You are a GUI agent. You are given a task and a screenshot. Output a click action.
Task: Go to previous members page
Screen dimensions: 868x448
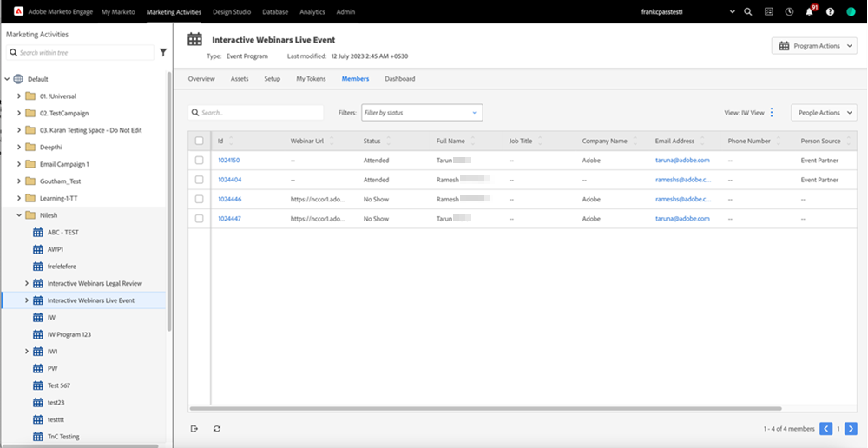826,429
